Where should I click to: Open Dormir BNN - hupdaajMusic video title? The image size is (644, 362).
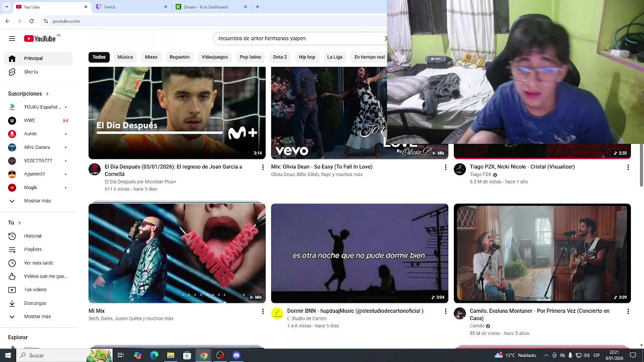point(355,311)
